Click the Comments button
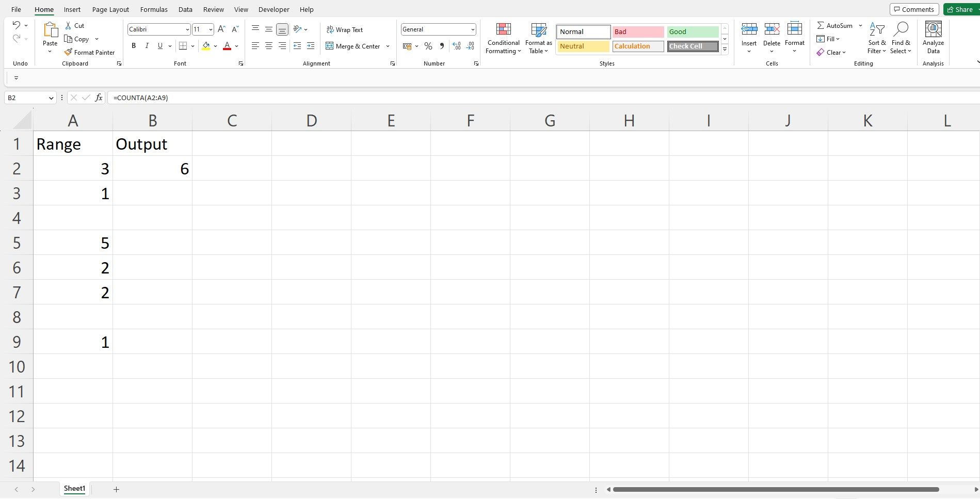Viewport: 980px width, 499px height. (x=914, y=9)
